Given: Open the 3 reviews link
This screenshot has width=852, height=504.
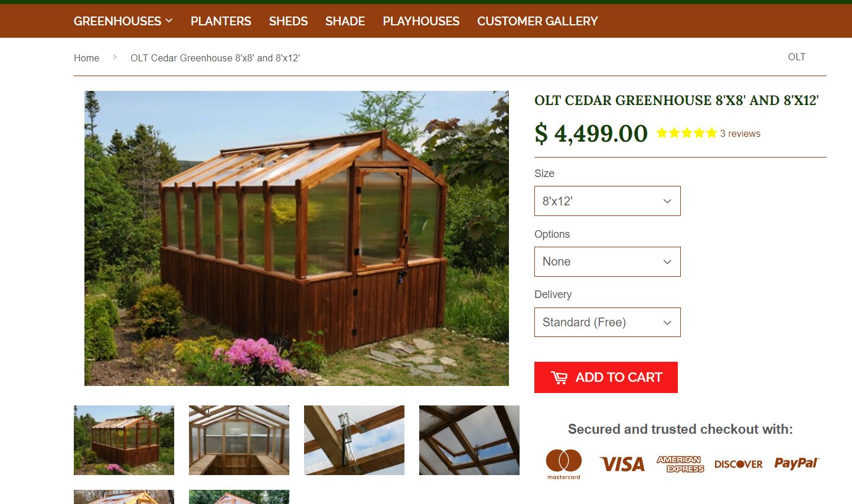Looking at the screenshot, I should 740,133.
